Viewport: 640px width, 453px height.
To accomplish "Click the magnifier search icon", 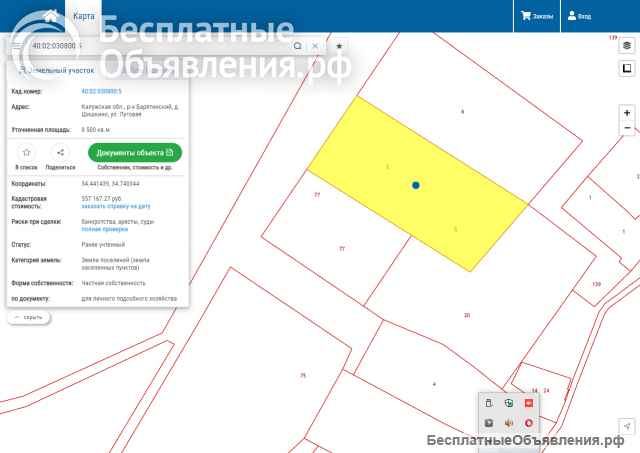I will click(298, 46).
